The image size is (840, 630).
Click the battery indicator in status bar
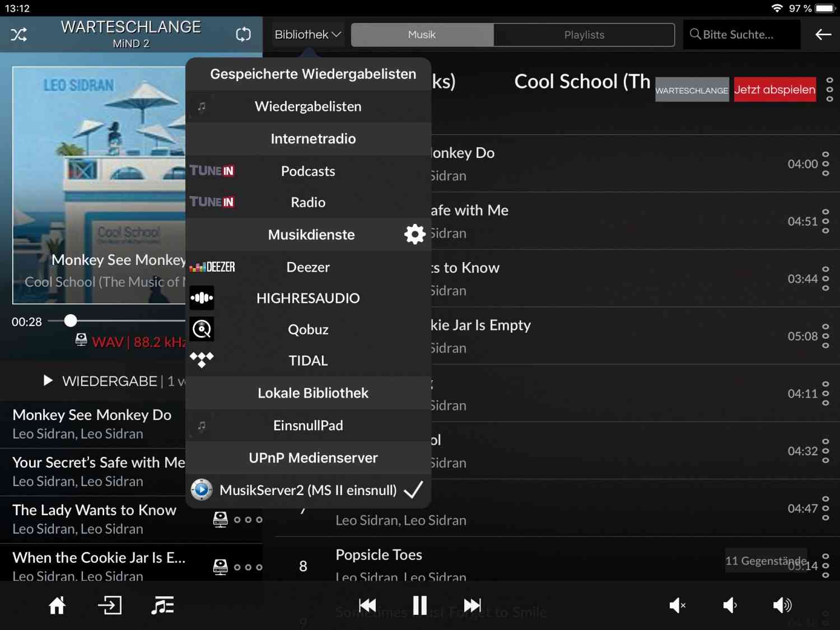(825, 8)
